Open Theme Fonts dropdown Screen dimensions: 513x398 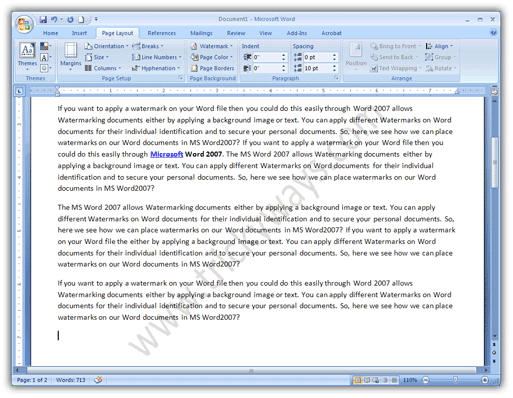tap(45, 57)
